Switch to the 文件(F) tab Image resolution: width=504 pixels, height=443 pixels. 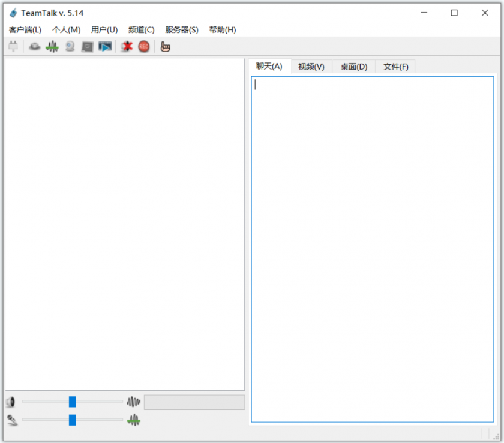[x=395, y=67]
